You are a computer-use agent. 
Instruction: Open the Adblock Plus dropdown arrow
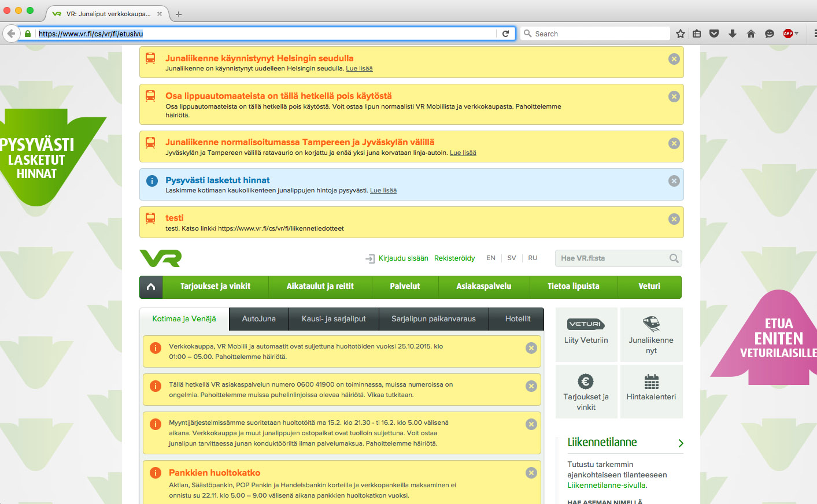point(797,34)
